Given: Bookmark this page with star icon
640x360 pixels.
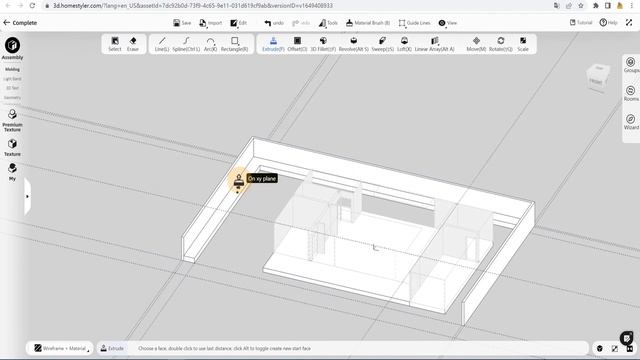Looking at the screenshot, I should [x=580, y=6].
